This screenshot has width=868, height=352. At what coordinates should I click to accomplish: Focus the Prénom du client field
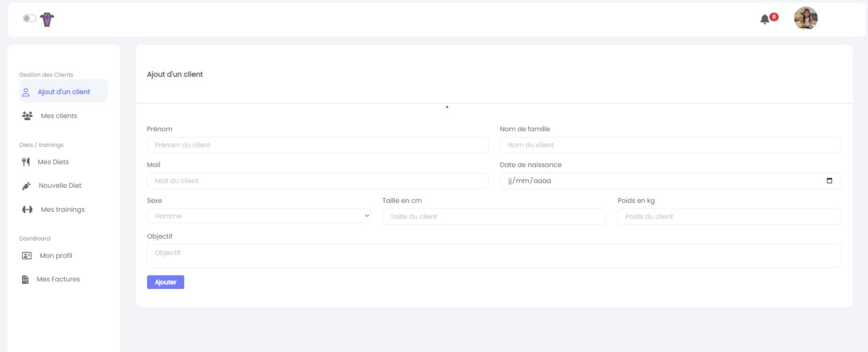318,145
